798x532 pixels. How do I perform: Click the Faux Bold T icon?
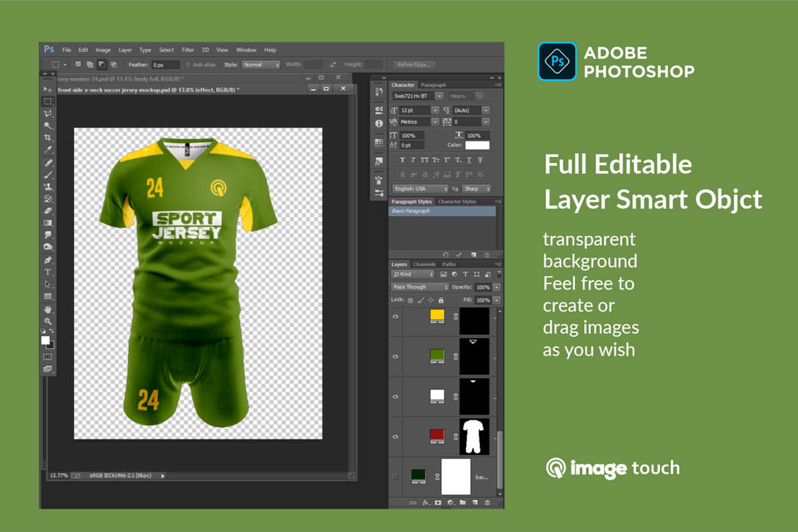click(x=403, y=160)
